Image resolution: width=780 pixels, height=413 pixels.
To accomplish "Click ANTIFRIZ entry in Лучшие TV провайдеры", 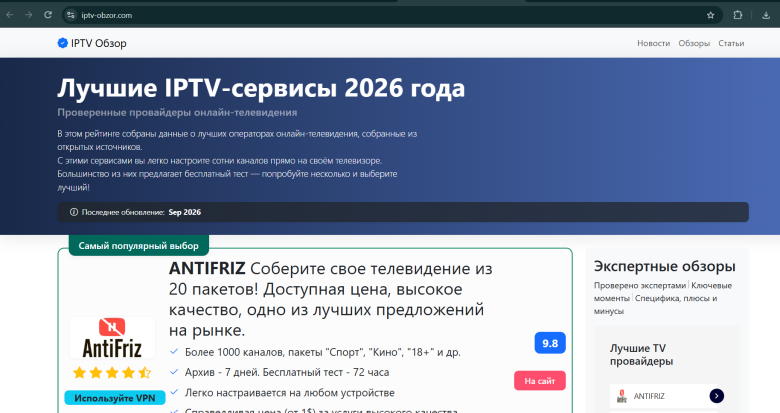I will [x=667, y=396].
